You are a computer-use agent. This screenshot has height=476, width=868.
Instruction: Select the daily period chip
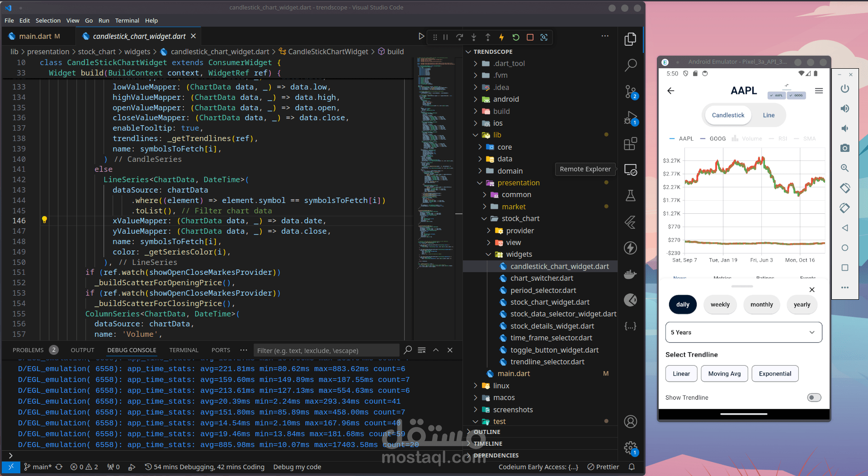(x=683, y=305)
